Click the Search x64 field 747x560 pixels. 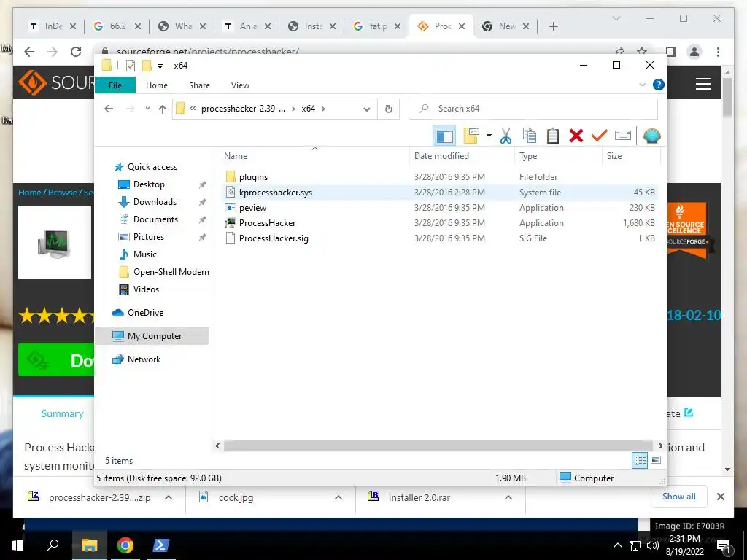click(x=533, y=109)
